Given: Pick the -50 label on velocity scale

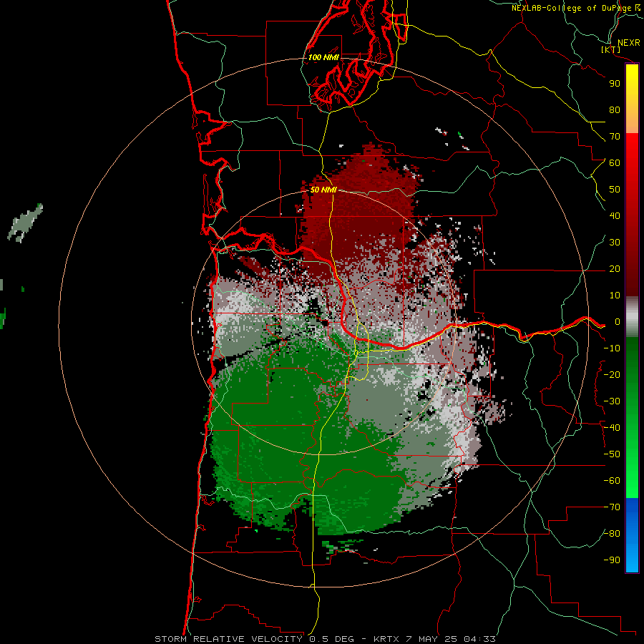Looking at the screenshot, I should pyautogui.click(x=612, y=454).
